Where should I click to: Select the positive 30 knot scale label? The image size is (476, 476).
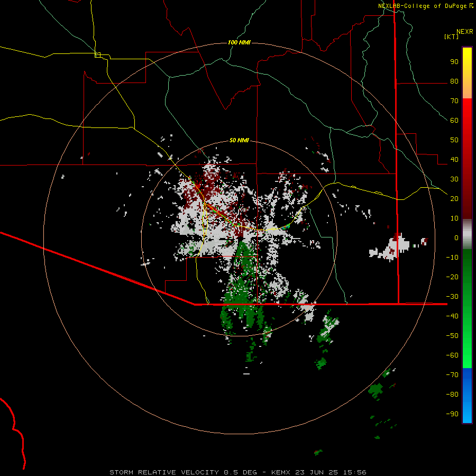click(x=454, y=179)
